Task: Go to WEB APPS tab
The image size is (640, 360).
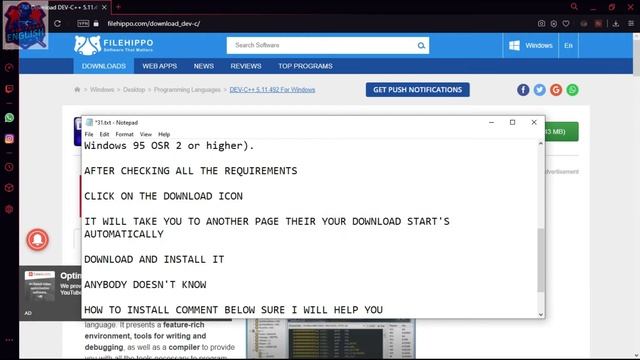Action: click(160, 66)
